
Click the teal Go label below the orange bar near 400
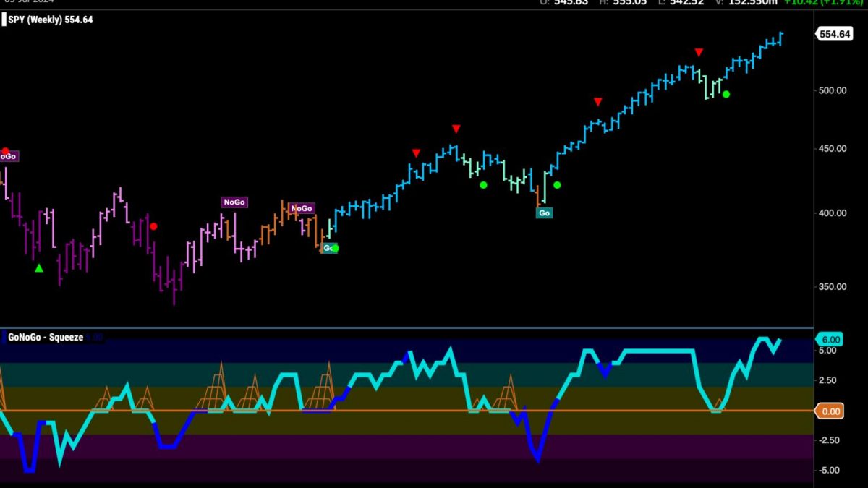tap(544, 213)
